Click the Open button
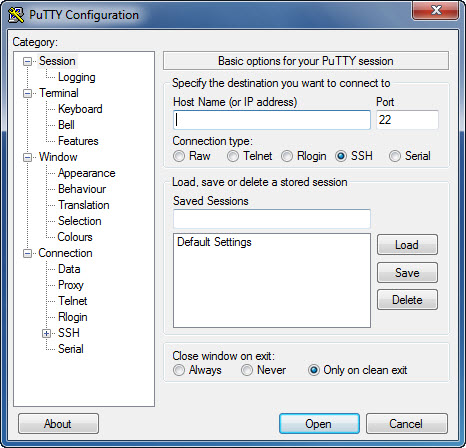 tap(319, 424)
